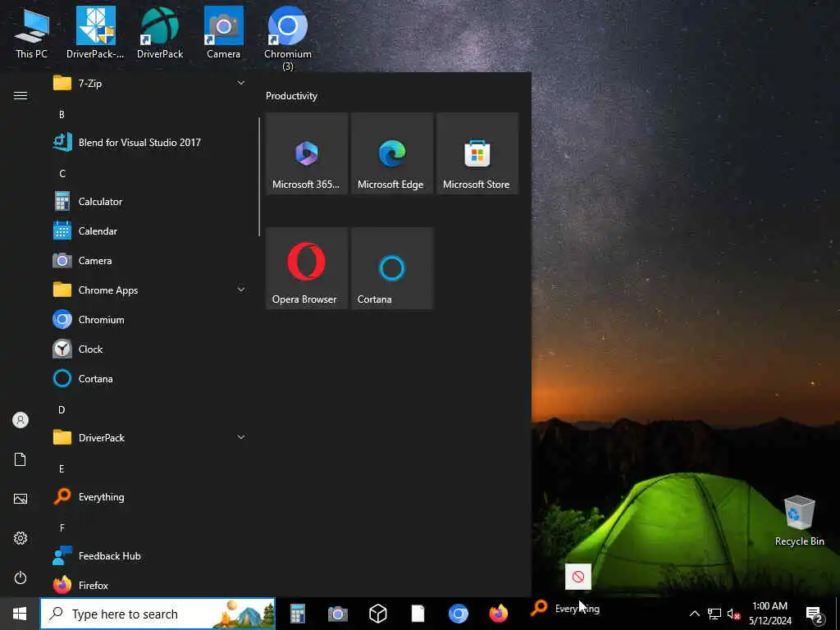Open the clock showing 1:00 AM
The image size is (840, 630).
(x=769, y=614)
